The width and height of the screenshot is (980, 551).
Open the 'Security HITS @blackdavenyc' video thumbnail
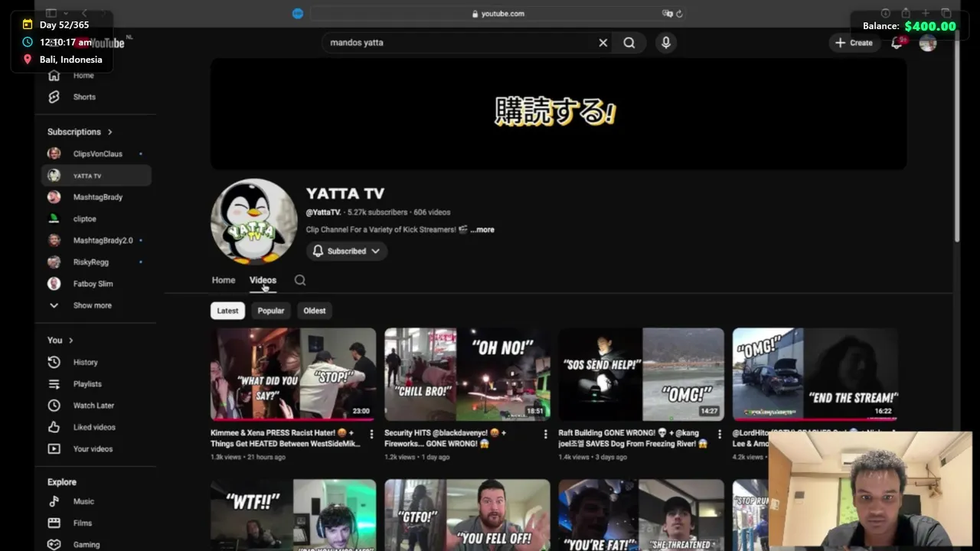tap(467, 374)
